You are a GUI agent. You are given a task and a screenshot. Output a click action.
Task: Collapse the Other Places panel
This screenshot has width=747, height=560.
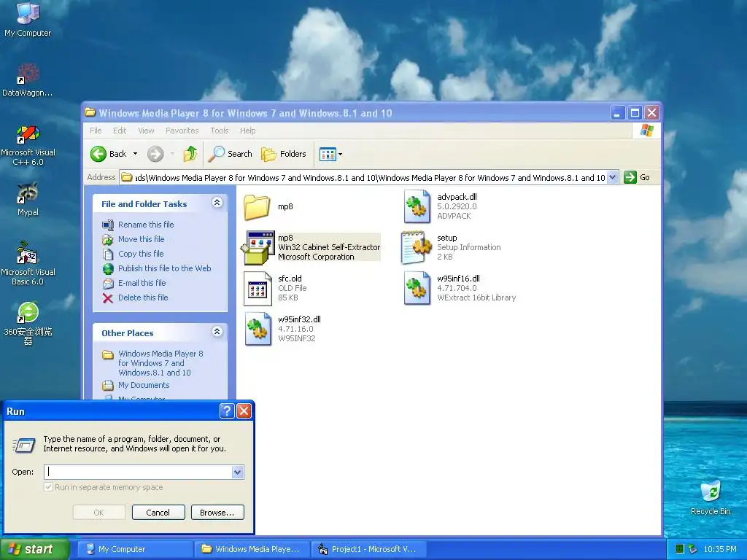coord(217,332)
